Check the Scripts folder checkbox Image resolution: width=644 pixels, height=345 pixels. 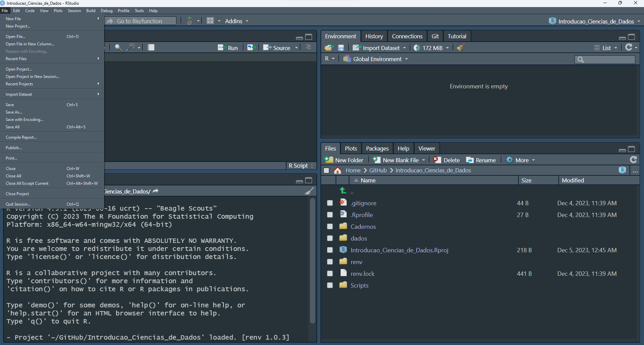click(330, 285)
